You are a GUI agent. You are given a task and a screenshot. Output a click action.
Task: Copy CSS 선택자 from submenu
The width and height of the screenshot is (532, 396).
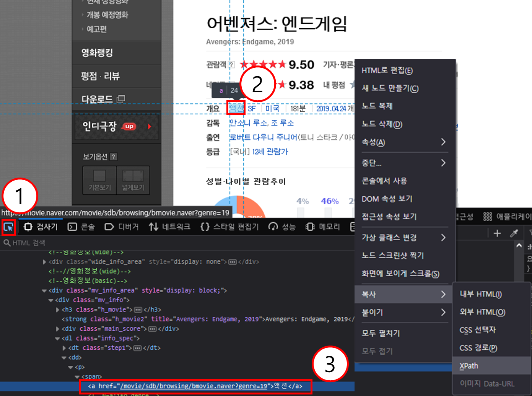[492, 330]
